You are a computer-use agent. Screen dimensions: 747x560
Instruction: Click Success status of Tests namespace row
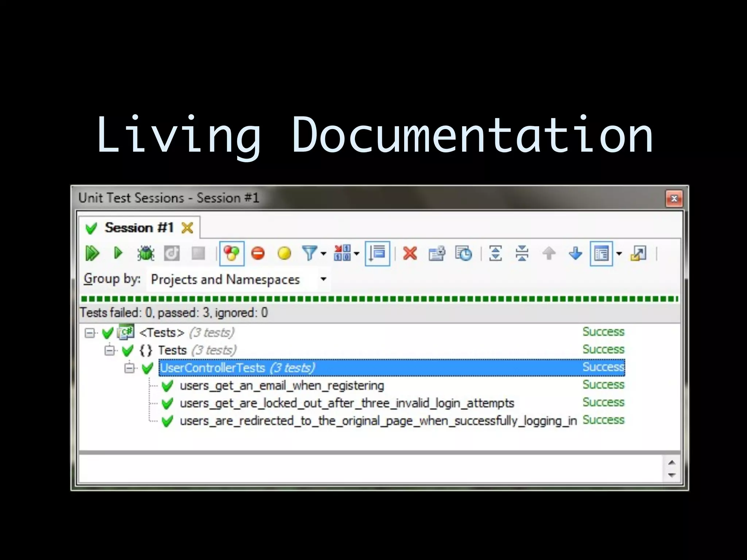point(604,349)
